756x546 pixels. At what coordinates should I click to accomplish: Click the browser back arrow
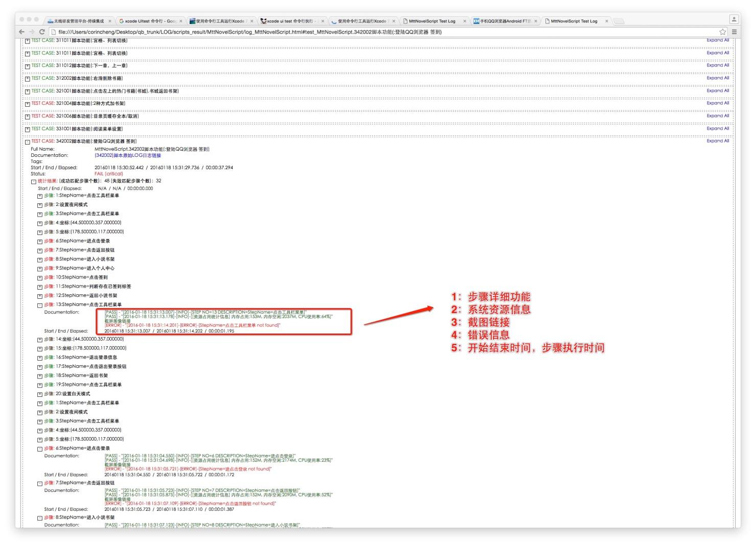pyautogui.click(x=21, y=32)
